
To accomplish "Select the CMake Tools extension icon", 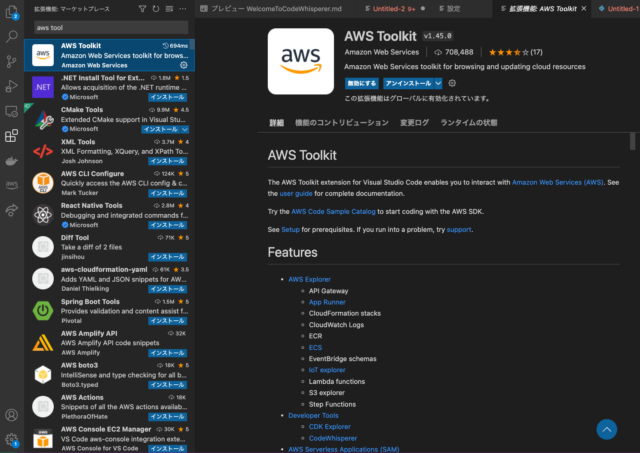I will coord(43,119).
